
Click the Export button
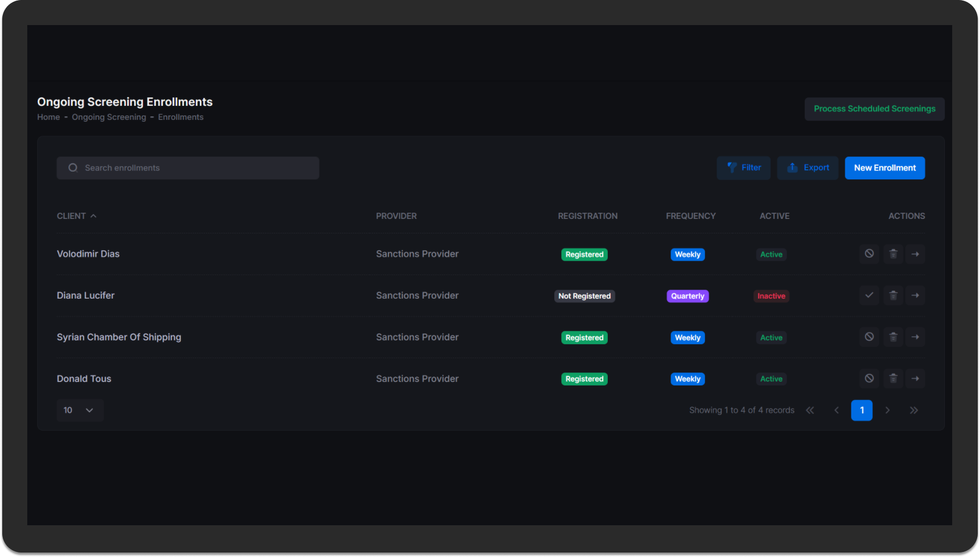pos(807,168)
